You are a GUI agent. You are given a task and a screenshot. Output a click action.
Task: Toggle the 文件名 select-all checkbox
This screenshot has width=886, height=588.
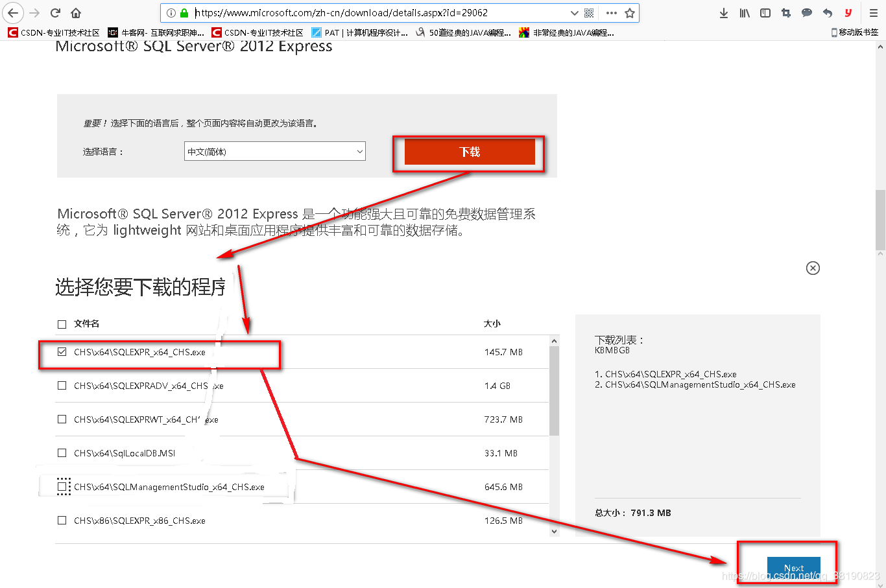[62, 324]
